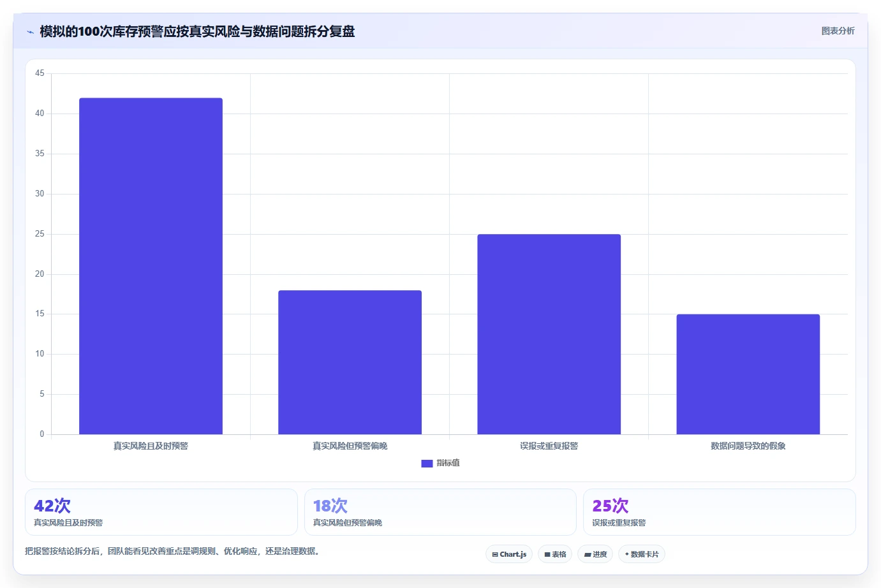Image resolution: width=881 pixels, height=588 pixels.
Task: Click the 进度 tag chip
Action: (595, 554)
